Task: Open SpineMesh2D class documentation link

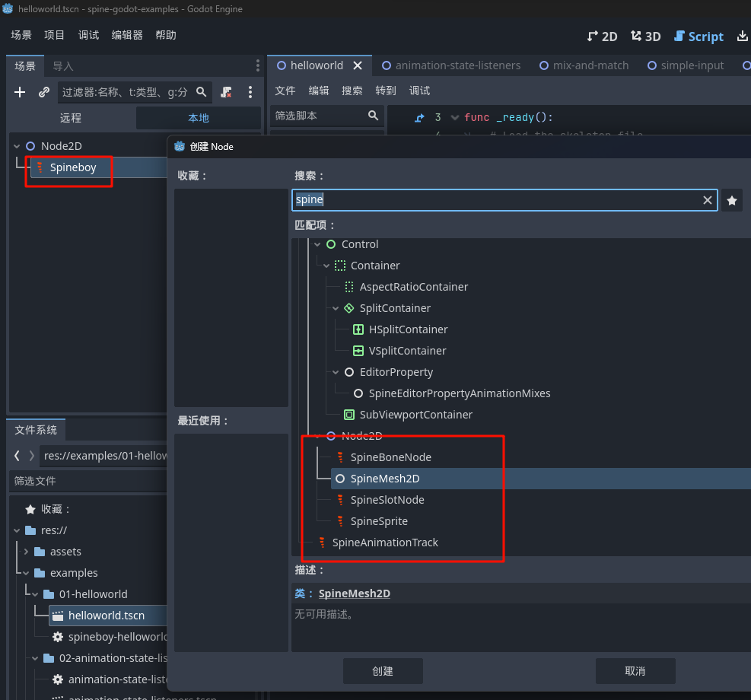Action: pyautogui.click(x=355, y=593)
